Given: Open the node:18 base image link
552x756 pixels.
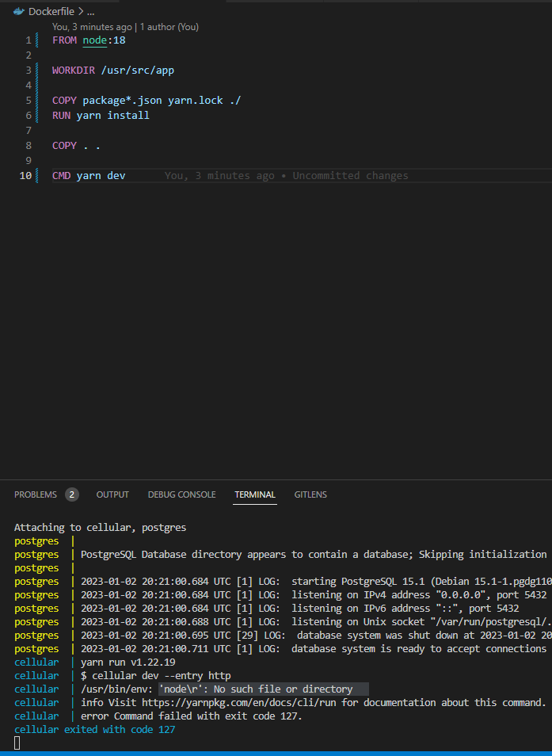Looking at the screenshot, I should [93, 40].
